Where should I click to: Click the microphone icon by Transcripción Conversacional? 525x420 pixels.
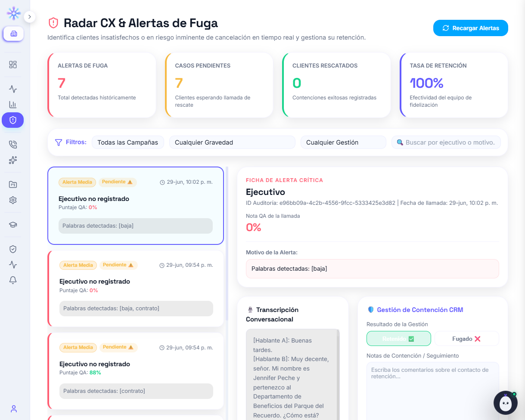tap(250, 310)
